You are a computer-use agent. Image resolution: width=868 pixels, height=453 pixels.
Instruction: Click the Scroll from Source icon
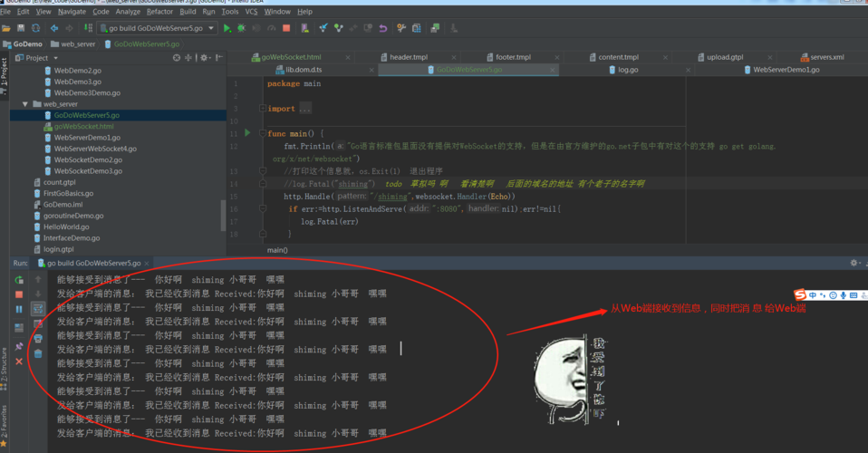pyautogui.click(x=177, y=58)
